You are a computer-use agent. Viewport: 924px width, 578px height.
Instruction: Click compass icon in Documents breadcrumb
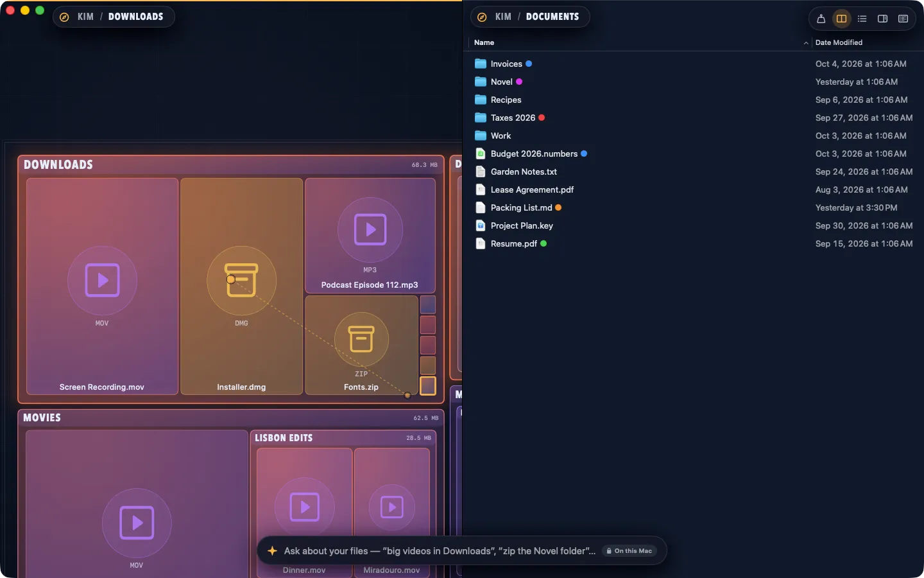482,17
